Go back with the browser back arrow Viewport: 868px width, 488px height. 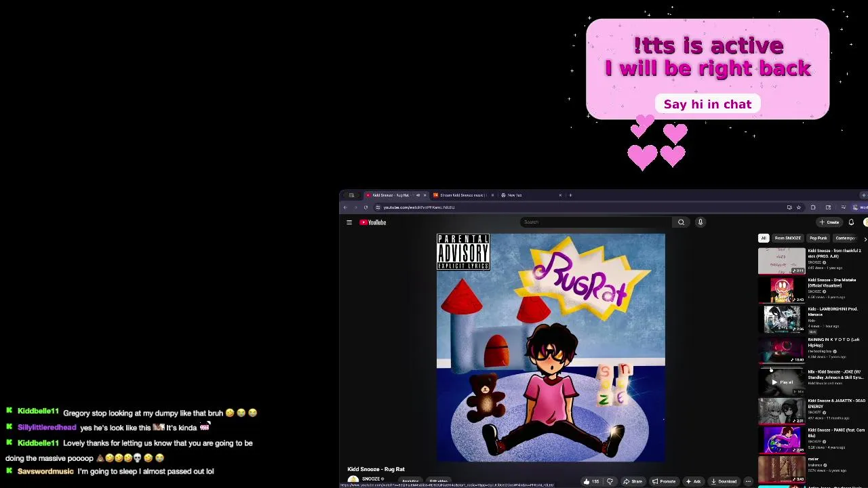coord(345,207)
